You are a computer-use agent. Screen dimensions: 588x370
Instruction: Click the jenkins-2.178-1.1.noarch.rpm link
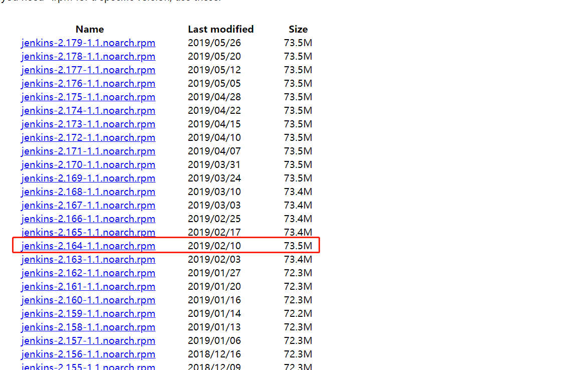(88, 56)
